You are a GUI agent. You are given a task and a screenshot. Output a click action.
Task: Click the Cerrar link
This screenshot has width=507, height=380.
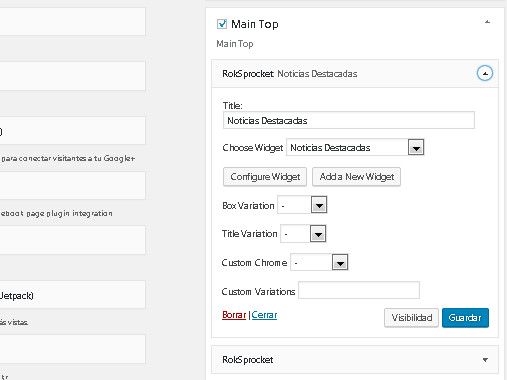264,315
